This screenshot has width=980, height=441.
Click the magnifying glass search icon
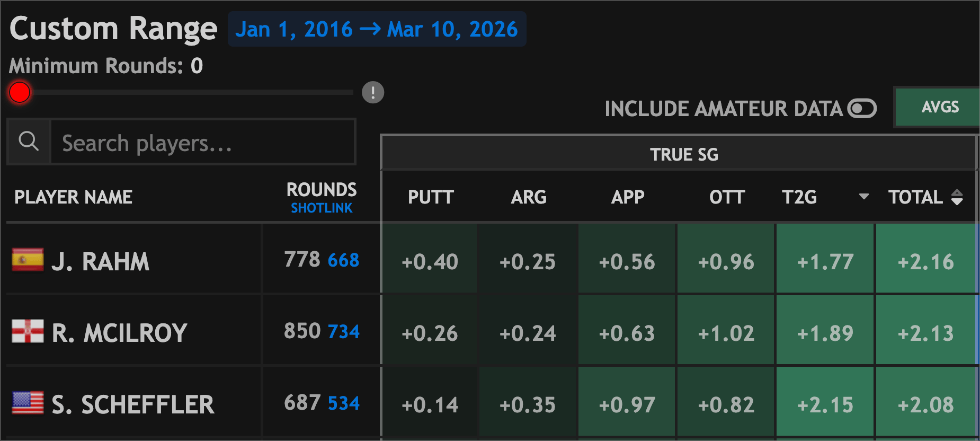pos(29,142)
